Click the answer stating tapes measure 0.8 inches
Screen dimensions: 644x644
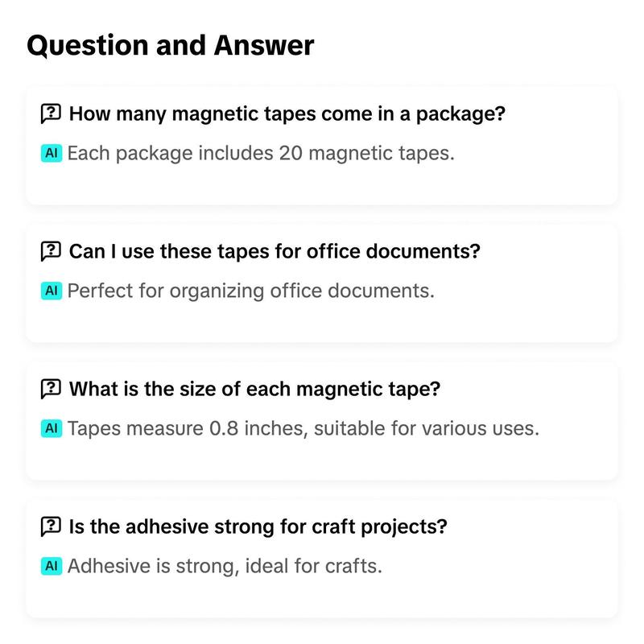coord(303,428)
